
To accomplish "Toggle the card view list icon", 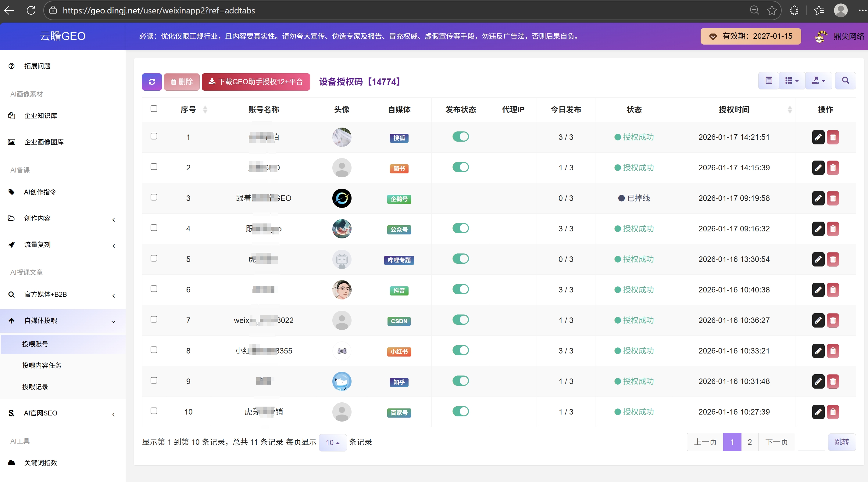I will [x=769, y=81].
